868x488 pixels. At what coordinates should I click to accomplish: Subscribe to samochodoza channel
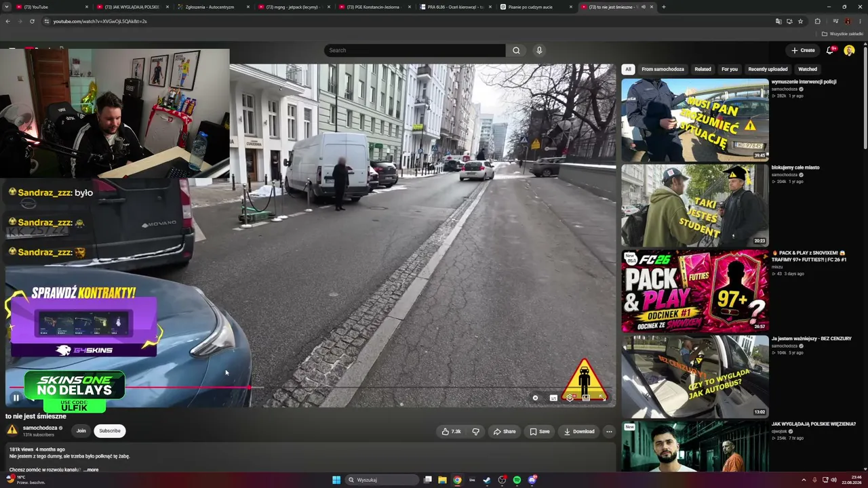[x=110, y=430]
